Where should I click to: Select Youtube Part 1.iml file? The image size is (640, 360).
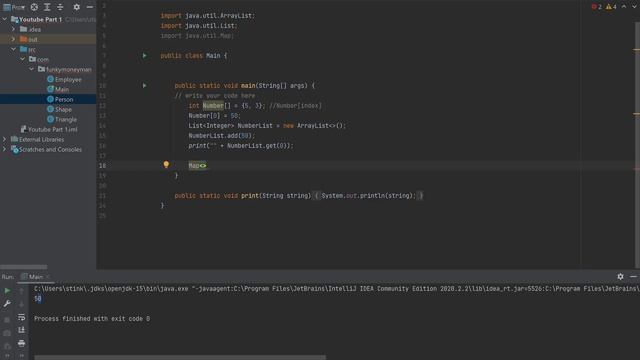49,129
